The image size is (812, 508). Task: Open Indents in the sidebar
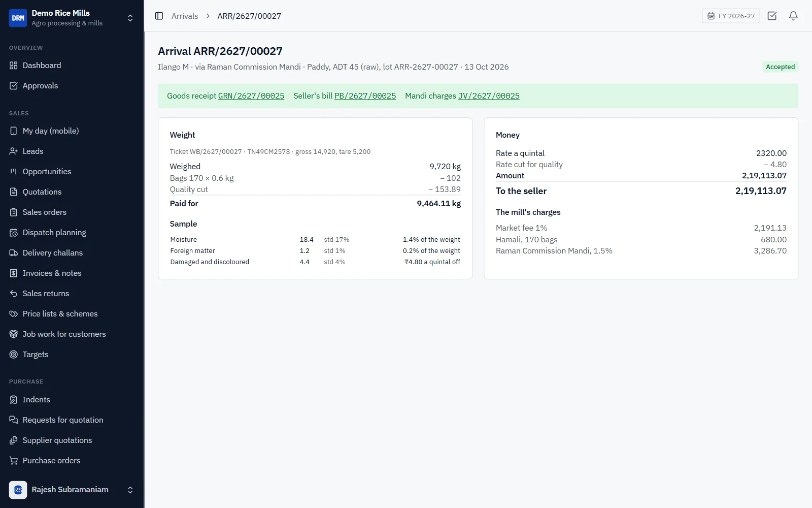pyautogui.click(x=72, y=400)
